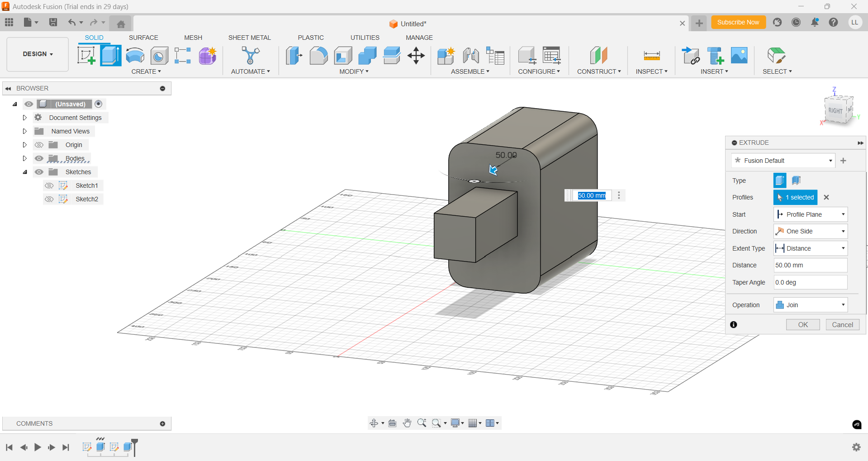The image size is (868, 461).
Task: Click the 1 selected Profiles button
Action: [796, 197]
